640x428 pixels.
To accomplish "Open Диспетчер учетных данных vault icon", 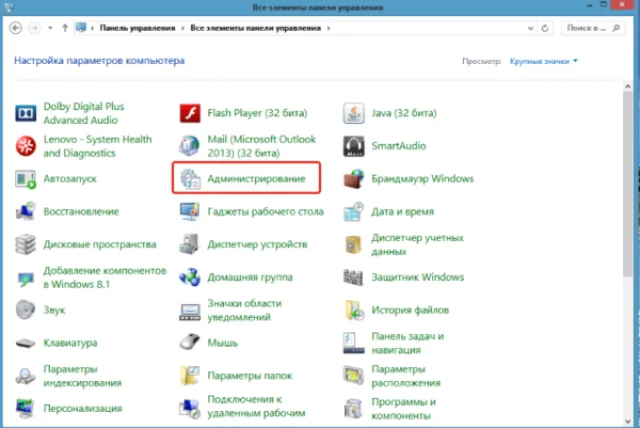I will (x=353, y=244).
